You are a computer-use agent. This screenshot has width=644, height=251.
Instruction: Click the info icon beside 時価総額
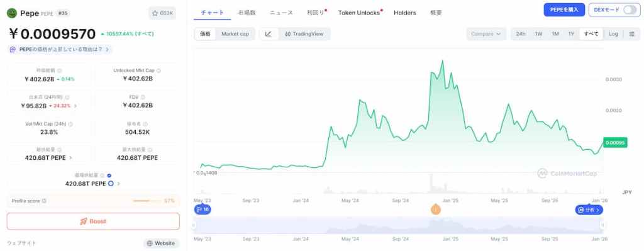click(x=60, y=70)
